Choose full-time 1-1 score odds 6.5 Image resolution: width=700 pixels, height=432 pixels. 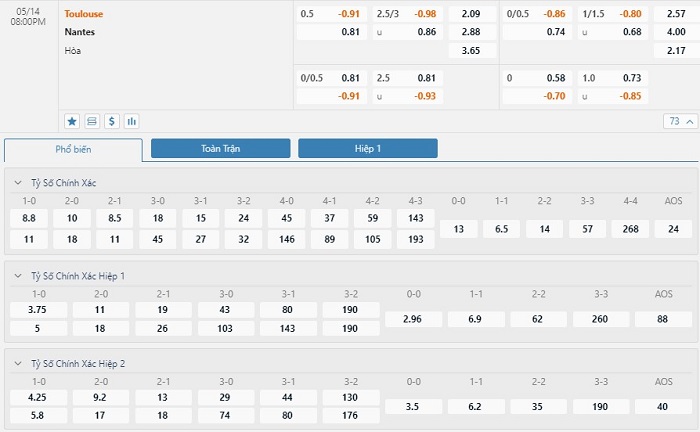click(501, 229)
